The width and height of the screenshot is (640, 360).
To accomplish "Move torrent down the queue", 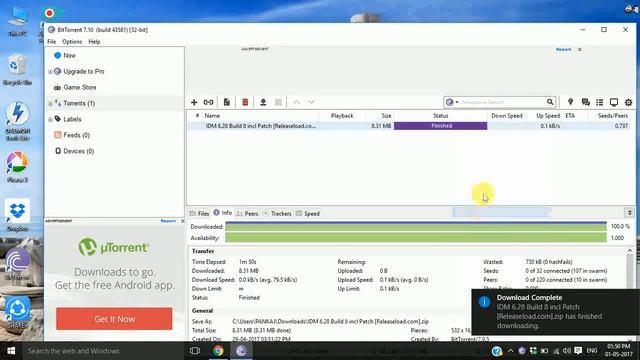I will [x=311, y=102].
